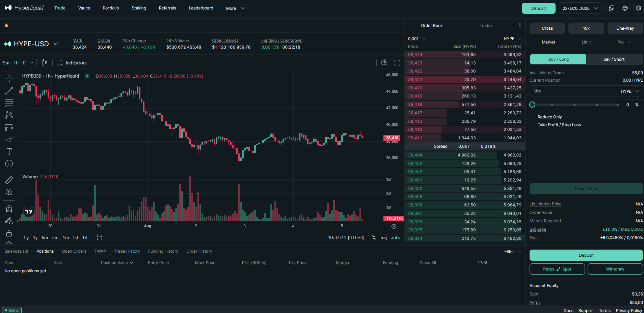
Task: Select the trend line drawing tool
Action: coord(9,90)
